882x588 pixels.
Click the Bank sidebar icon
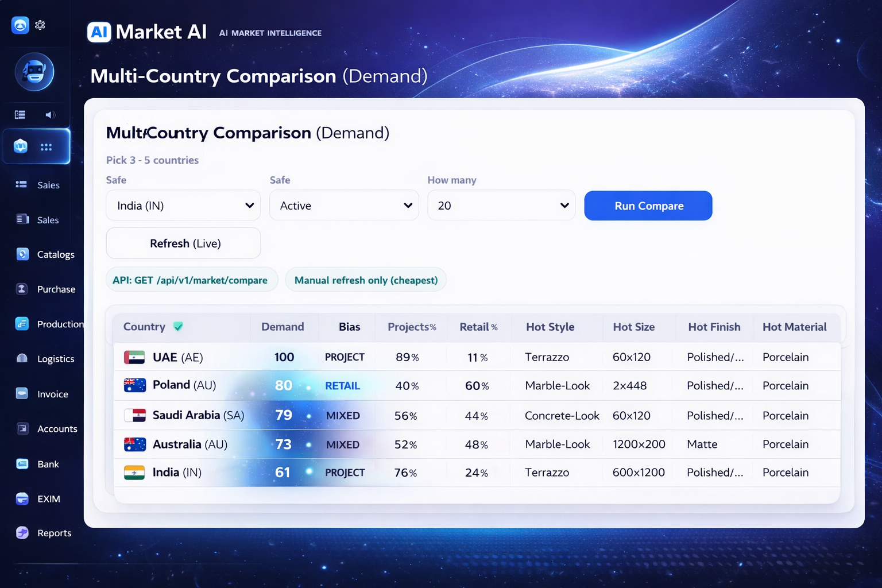[22, 463]
